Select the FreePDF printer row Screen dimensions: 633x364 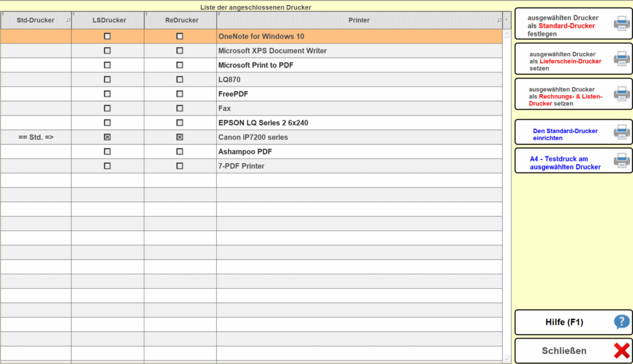tap(251, 94)
